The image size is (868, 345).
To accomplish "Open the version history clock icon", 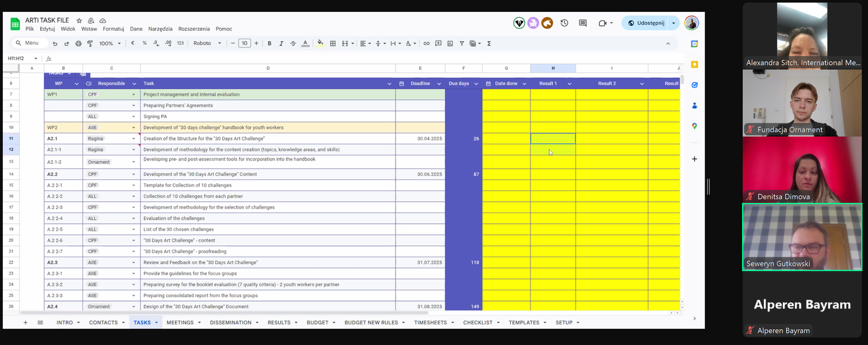I will (564, 23).
